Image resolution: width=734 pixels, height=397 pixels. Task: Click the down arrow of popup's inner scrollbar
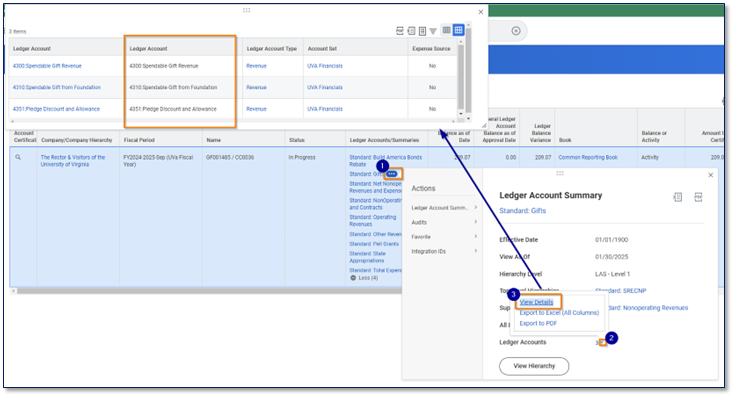(461, 114)
